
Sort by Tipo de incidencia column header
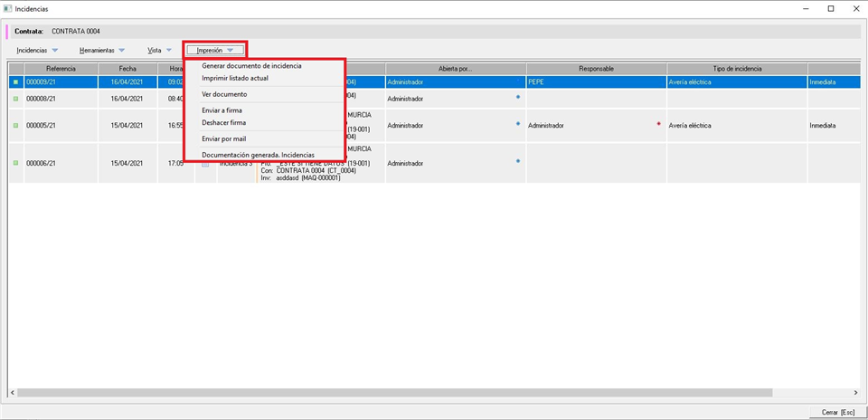[x=737, y=69]
